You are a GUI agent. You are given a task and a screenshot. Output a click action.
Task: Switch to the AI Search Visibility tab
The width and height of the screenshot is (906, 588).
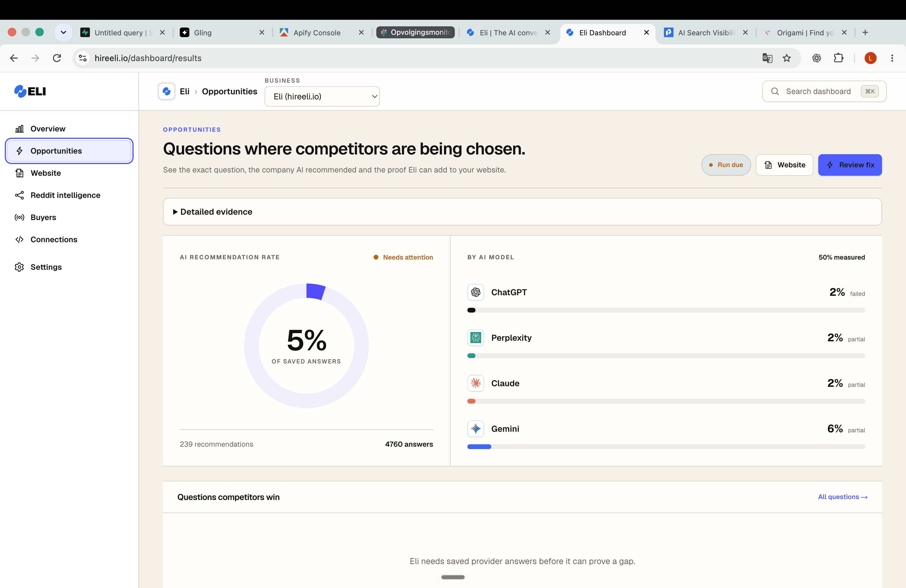coord(706,33)
